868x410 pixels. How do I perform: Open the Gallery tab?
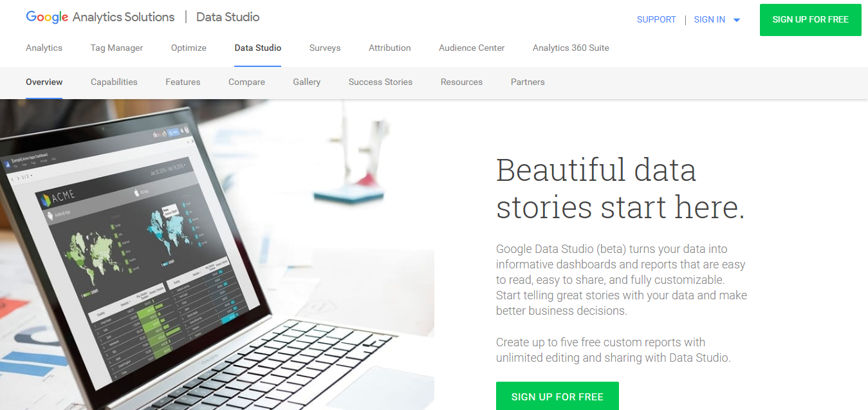pyautogui.click(x=306, y=82)
